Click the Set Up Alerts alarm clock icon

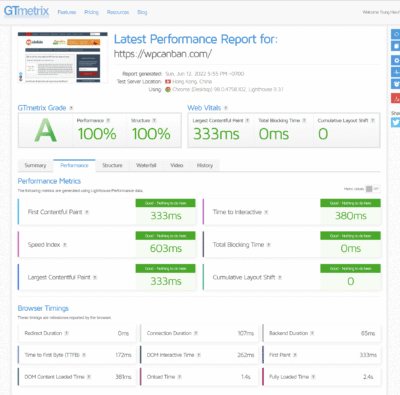point(396,84)
